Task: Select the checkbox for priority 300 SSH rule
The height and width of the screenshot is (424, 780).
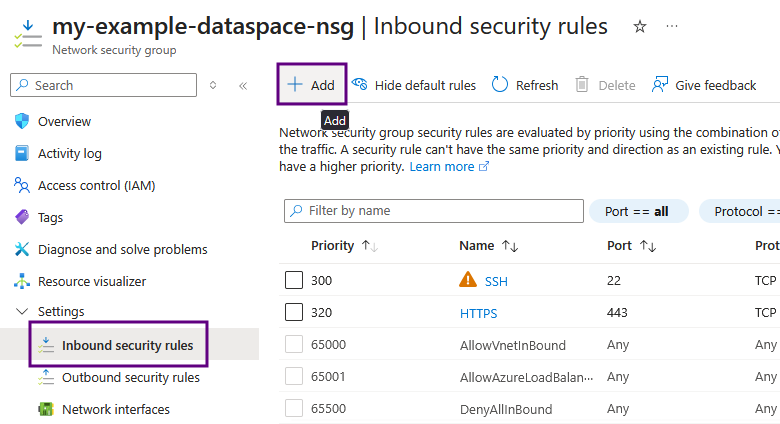Action: click(x=294, y=280)
